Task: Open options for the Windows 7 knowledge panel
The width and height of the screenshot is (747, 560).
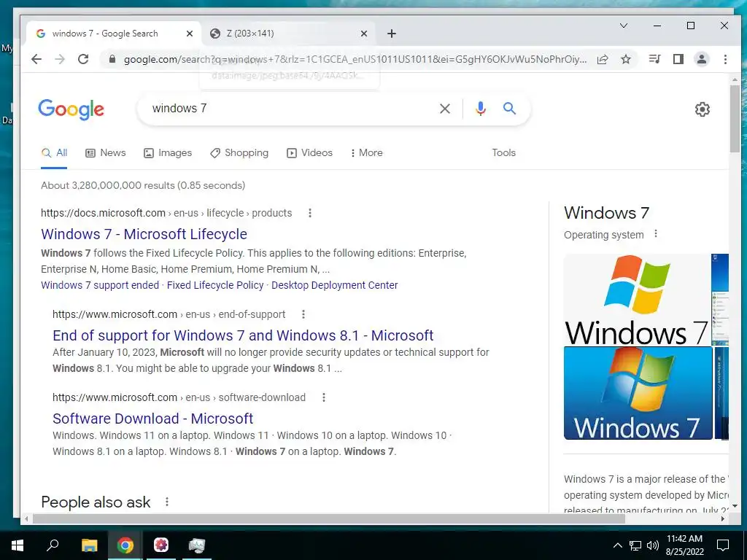Action: [x=656, y=234]
